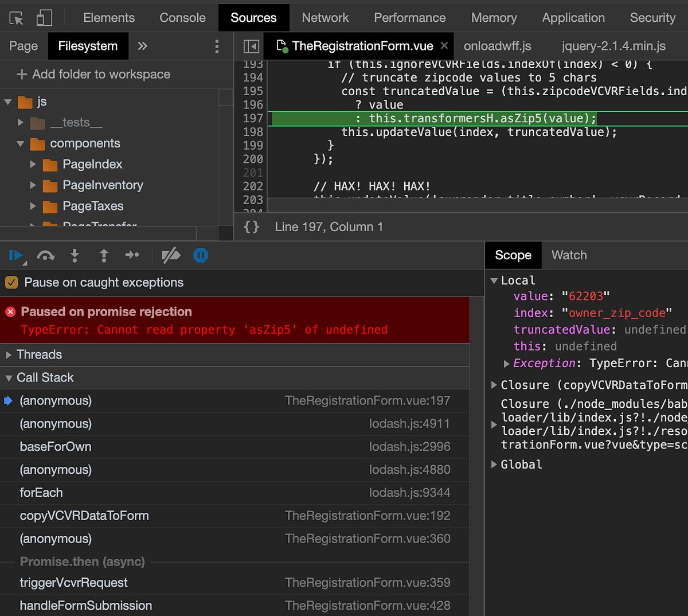Select copyVCVRDataToForm call stack frame

tap(234, 516)
